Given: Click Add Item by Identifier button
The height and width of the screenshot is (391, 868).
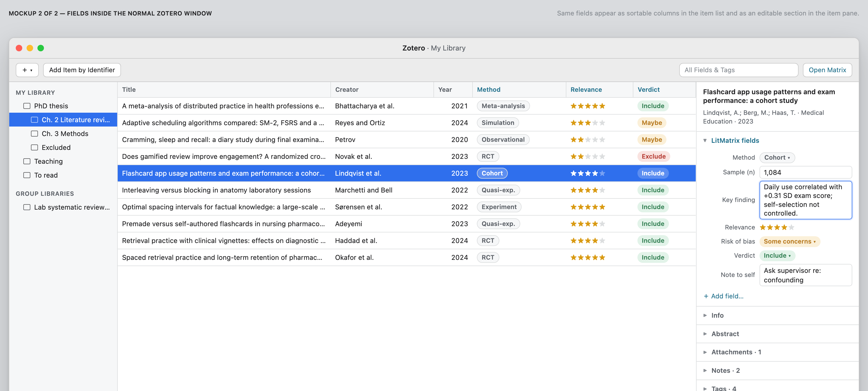Looking at the screenshot, I should pyautogui.click(x=82, y=70).
